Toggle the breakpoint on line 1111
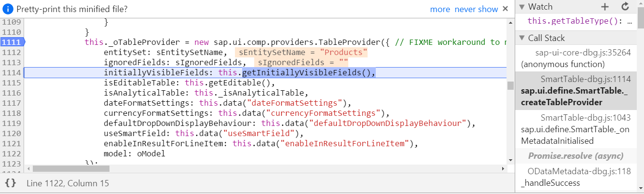This screenshot has height=194, width=644. pyautogui.click(x=12, y=42)
